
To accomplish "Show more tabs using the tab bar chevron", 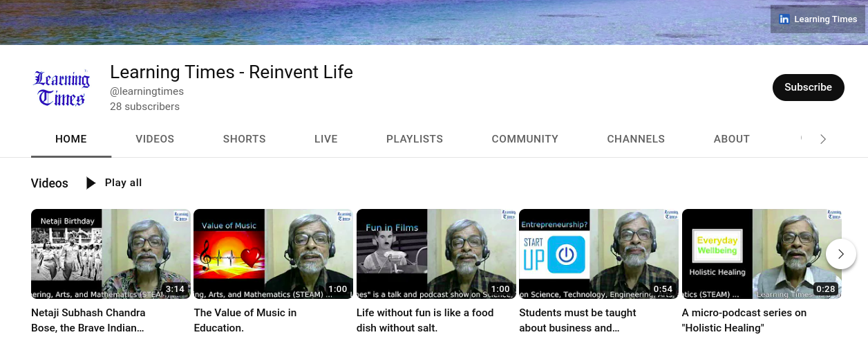I will (822, 139).
